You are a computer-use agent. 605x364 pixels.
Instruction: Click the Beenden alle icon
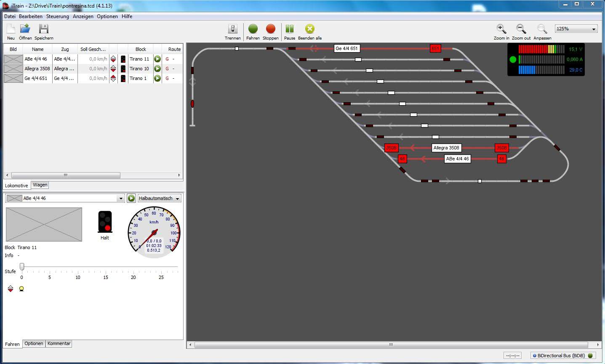pyautogui.click(x=309, y=29)
